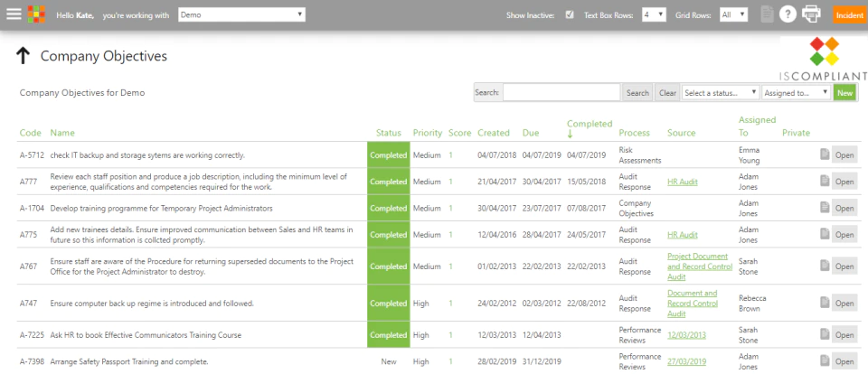Open objective A777 with Open button
This screenshot has width=868, height=374.
(x=844, y=182)
